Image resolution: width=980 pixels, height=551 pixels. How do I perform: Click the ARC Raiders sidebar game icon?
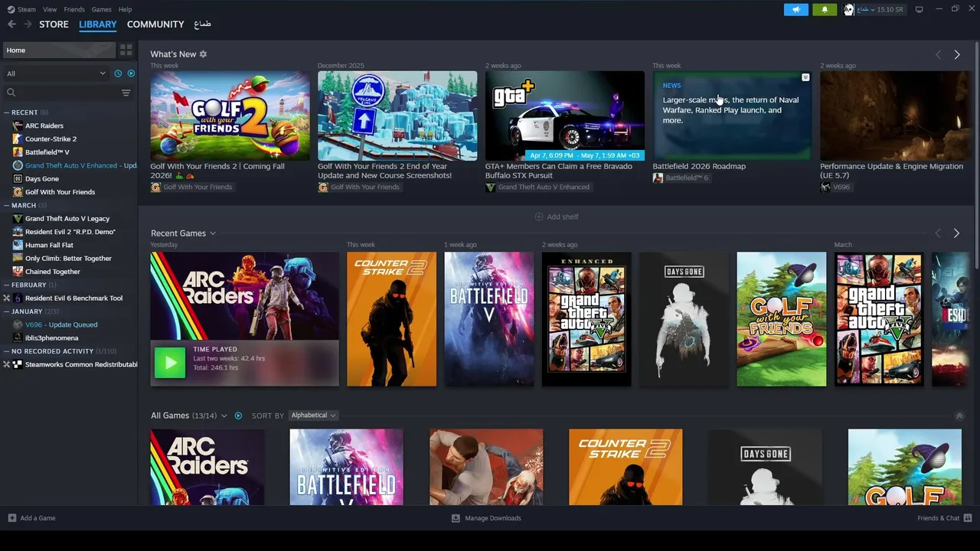pyautogui.click(x=18, y=126)
